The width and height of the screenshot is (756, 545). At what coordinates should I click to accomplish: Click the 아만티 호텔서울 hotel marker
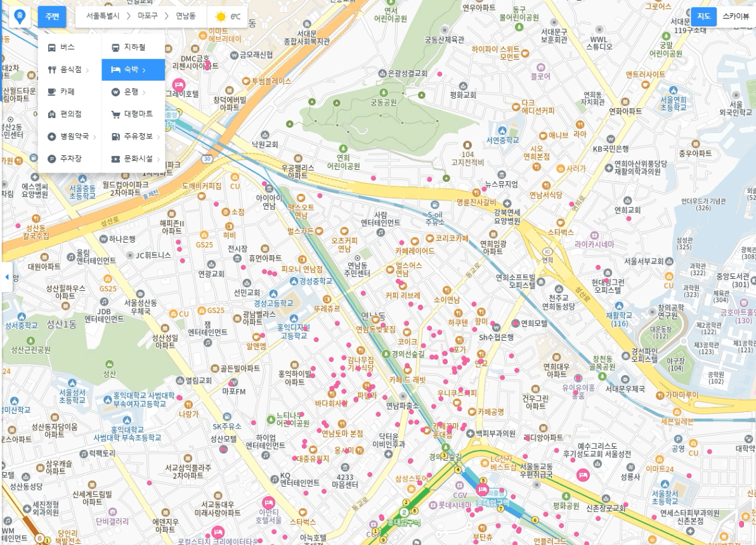point(267,502)
